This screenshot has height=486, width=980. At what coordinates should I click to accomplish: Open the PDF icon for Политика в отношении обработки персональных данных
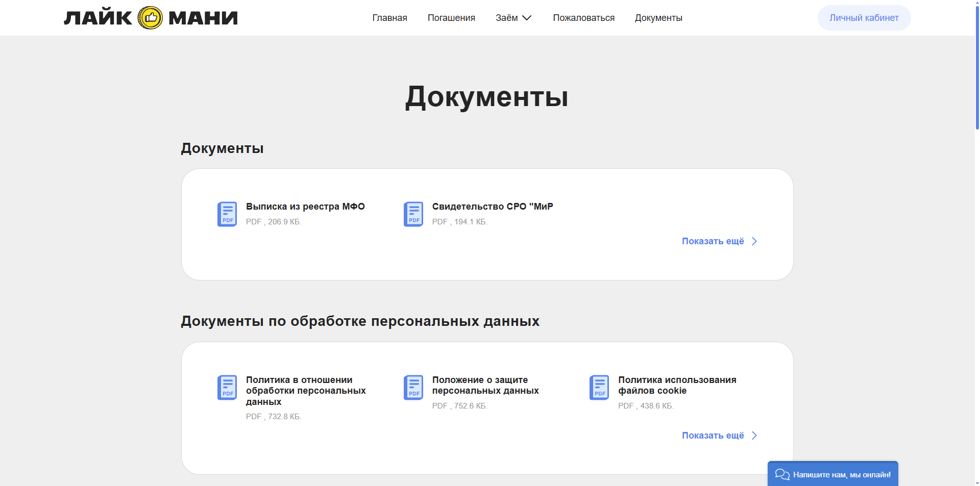point(227,388)
